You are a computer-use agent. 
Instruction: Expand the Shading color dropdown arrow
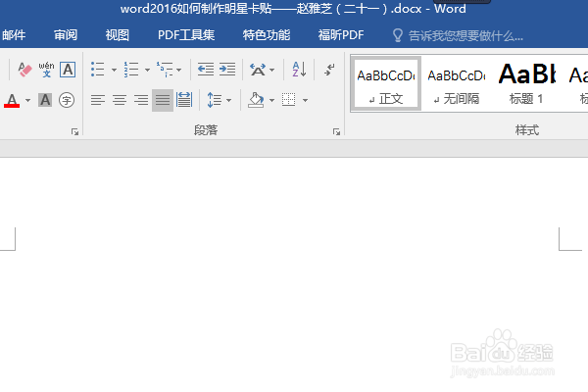click(x=271, y=100)
